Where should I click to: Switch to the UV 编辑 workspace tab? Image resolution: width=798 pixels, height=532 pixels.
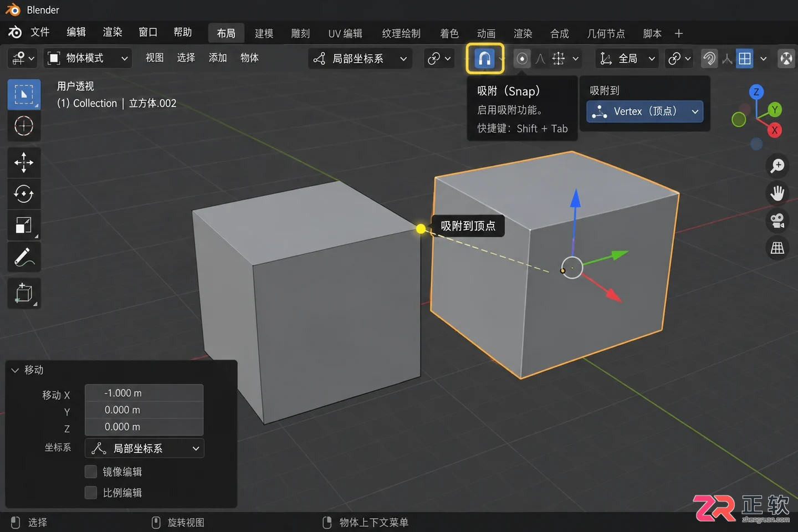click(x=345, y=34)
